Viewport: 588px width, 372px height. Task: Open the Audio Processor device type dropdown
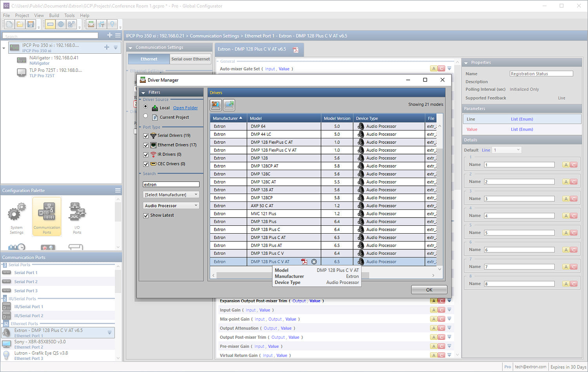pyautogui.click(x=171, y=205)
